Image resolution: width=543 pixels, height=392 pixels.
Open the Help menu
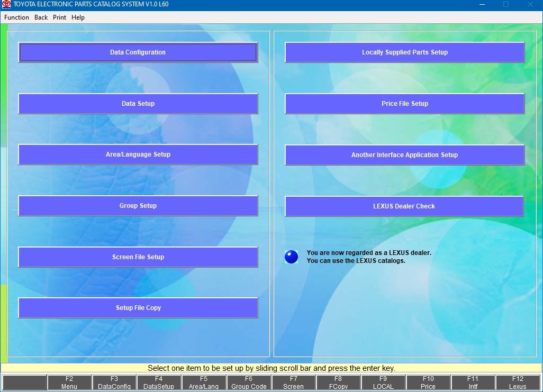(x=78, y=17)
